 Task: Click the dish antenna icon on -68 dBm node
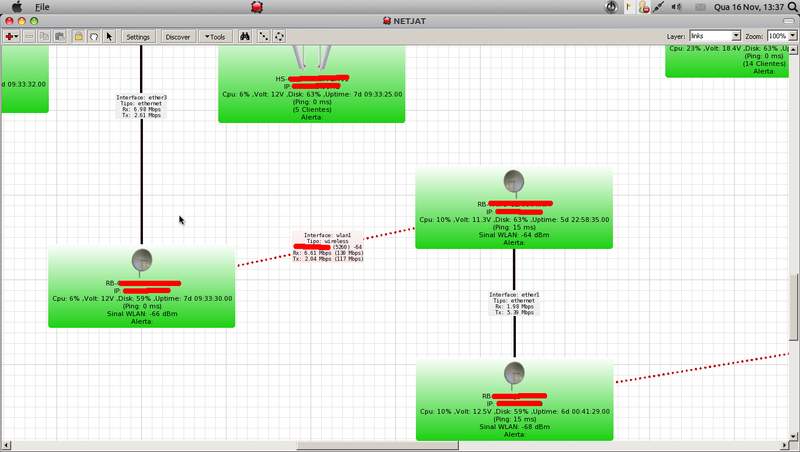514,374
